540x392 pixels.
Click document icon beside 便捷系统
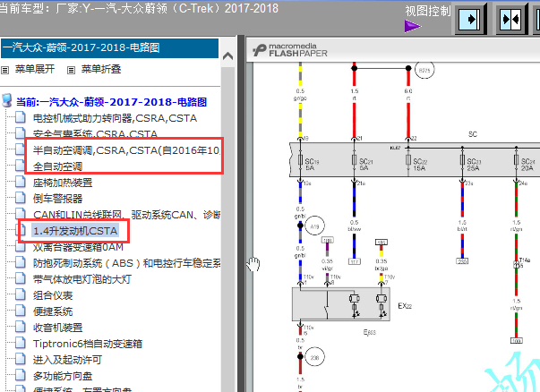click(x=21, y=311)
